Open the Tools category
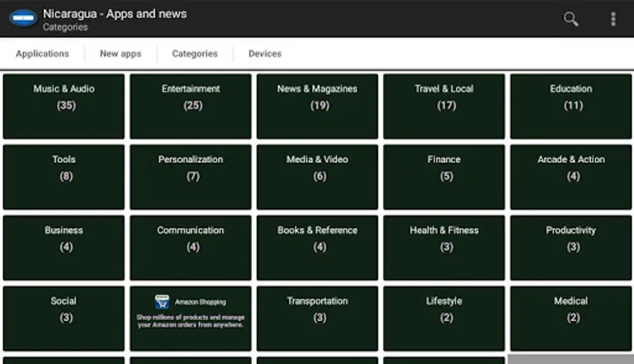This screenshot has height=364, width=634. [x=64, y=177]
